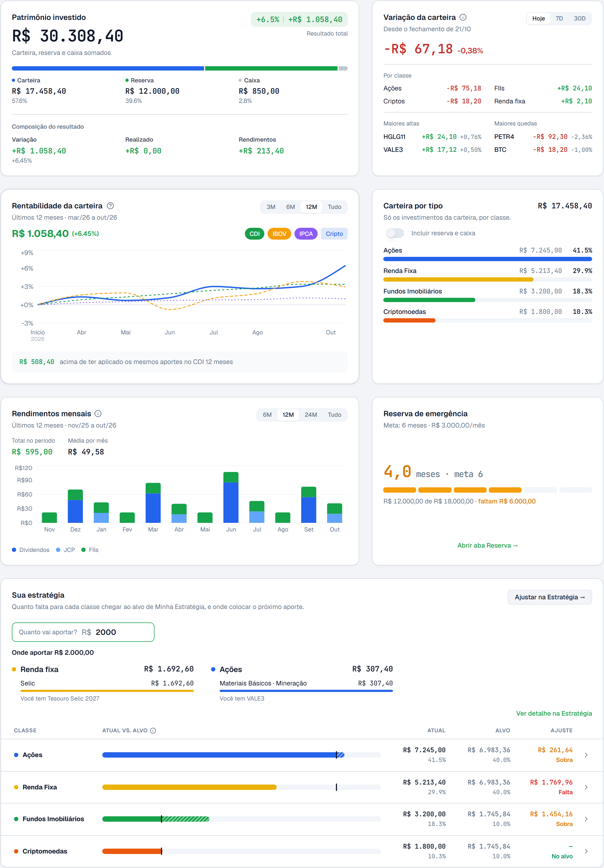Click Criptomoedas row in Carteira por tipo
Viewport: 604px width, 868px height.
(x=487, y=316)
